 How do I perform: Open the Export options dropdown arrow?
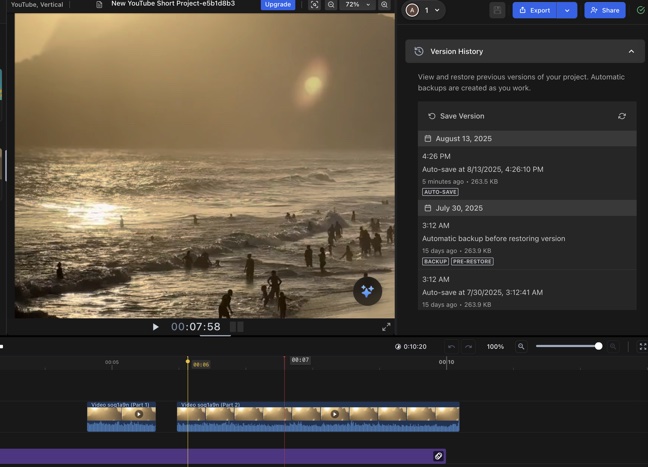(567, 10)
